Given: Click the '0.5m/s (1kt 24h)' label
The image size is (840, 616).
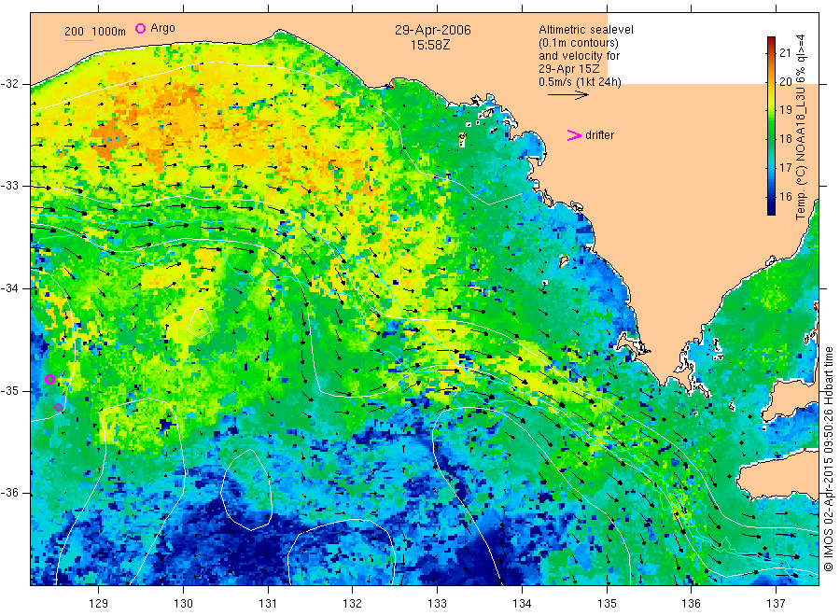Looking at the screenshot, I should point(581,82).
